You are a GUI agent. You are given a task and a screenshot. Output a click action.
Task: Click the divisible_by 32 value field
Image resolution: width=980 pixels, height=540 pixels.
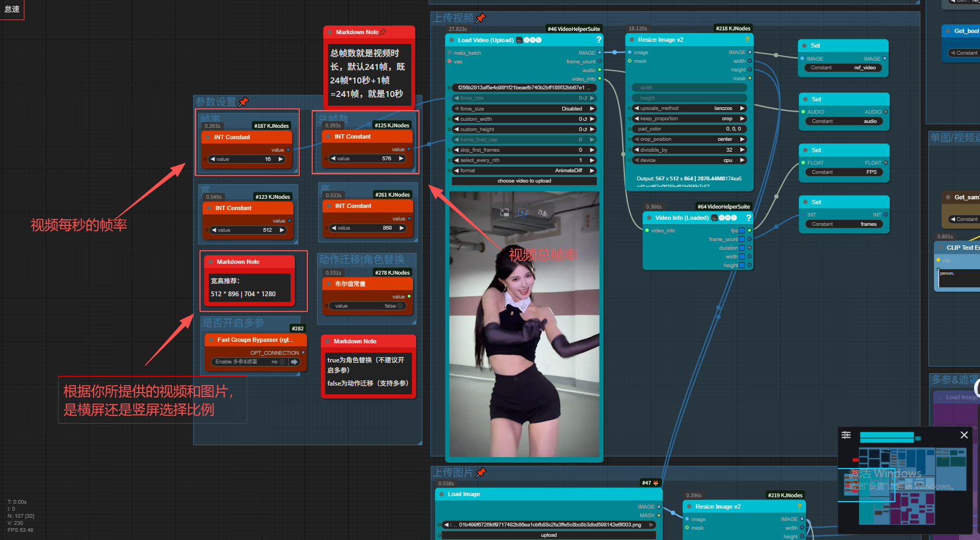click(x=689, y=150)
